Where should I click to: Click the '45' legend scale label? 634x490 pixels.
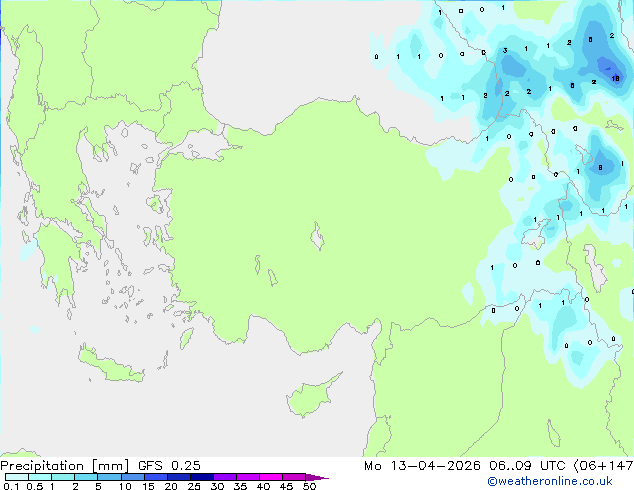[x=286, y=486]
